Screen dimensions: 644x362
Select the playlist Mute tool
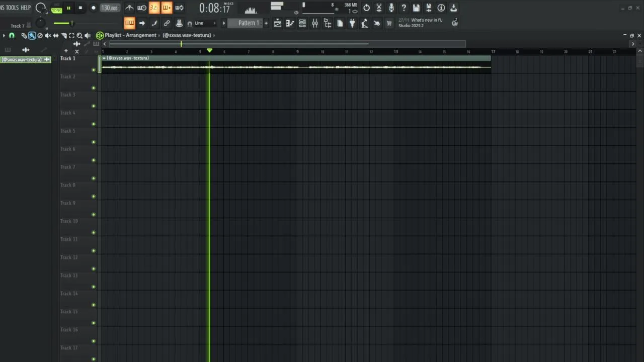pos(48,35)
